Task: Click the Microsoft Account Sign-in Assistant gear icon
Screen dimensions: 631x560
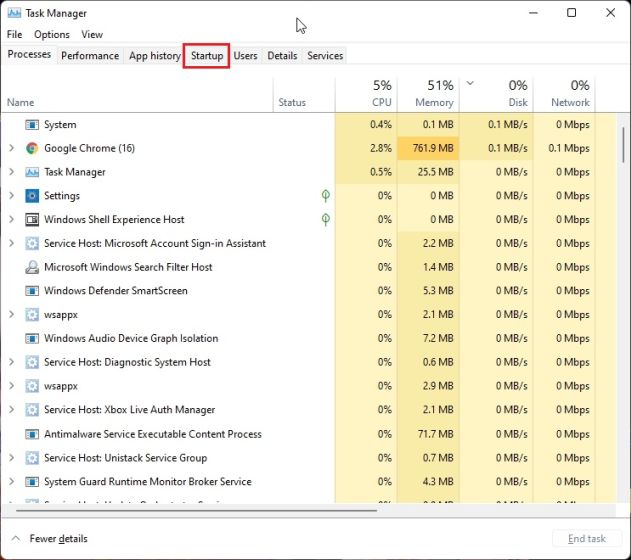Action: (32, 243)
